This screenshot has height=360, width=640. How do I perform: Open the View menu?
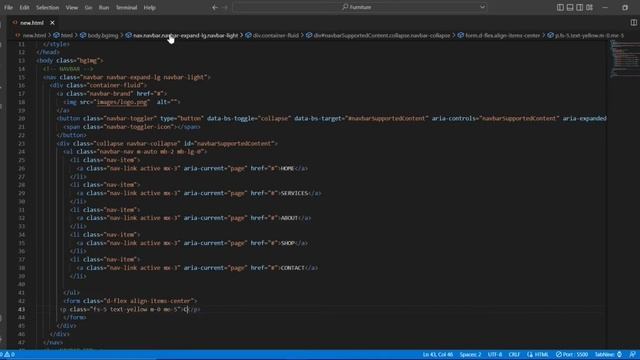(72, 7)
